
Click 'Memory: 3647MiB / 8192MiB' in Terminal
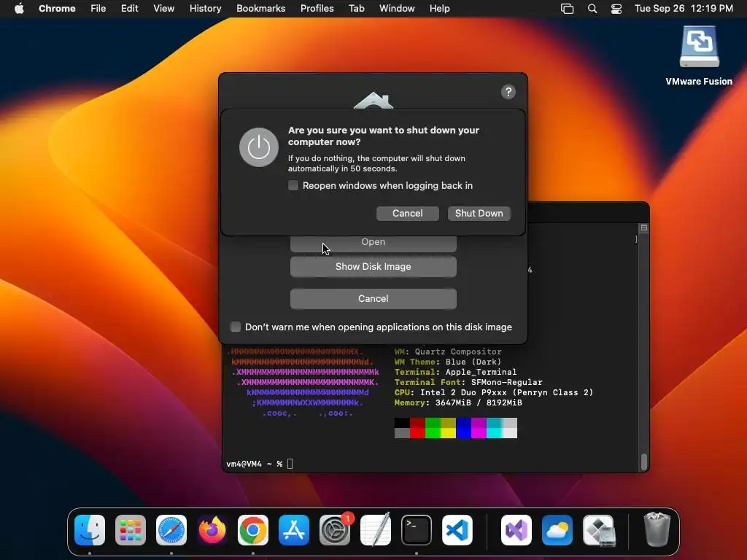tap(458, 402)
